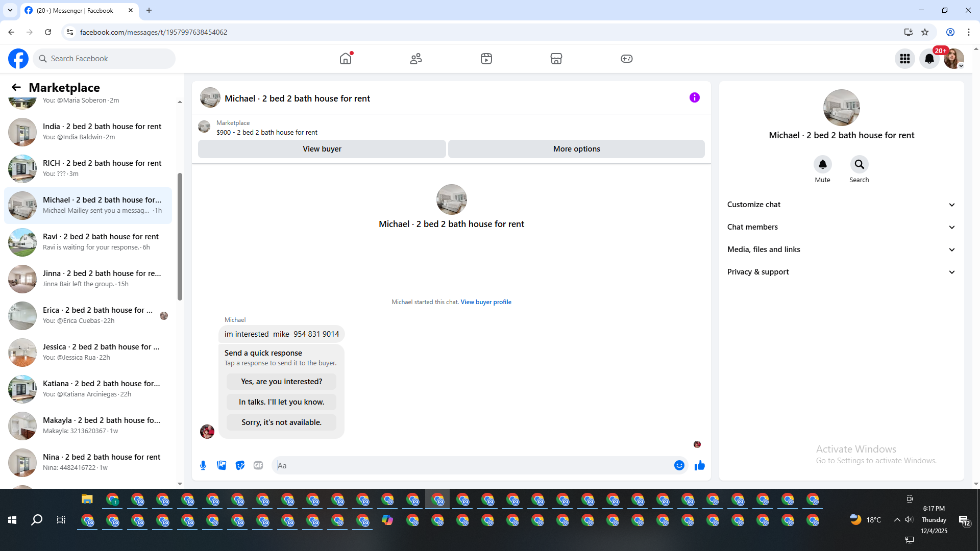Send a thumbs-up like

tap(699, 465)
